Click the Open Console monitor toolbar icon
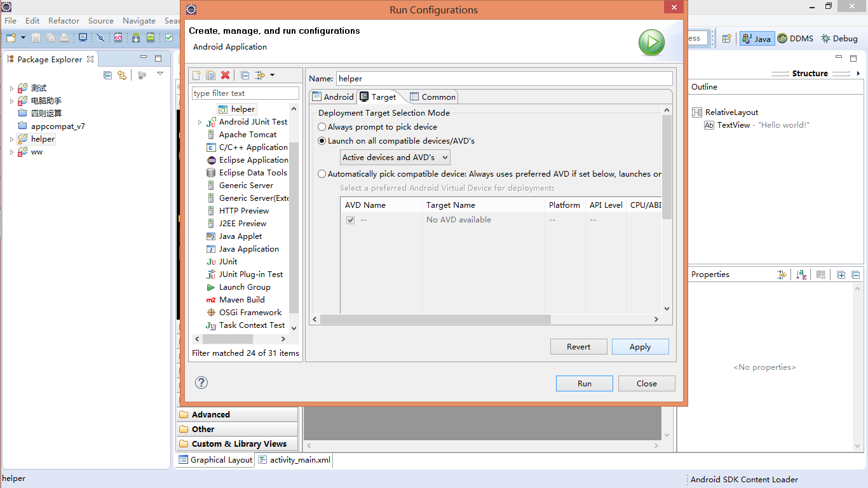Image resolution: width=868 pixels, height=488 pixels. coord(83,38)
